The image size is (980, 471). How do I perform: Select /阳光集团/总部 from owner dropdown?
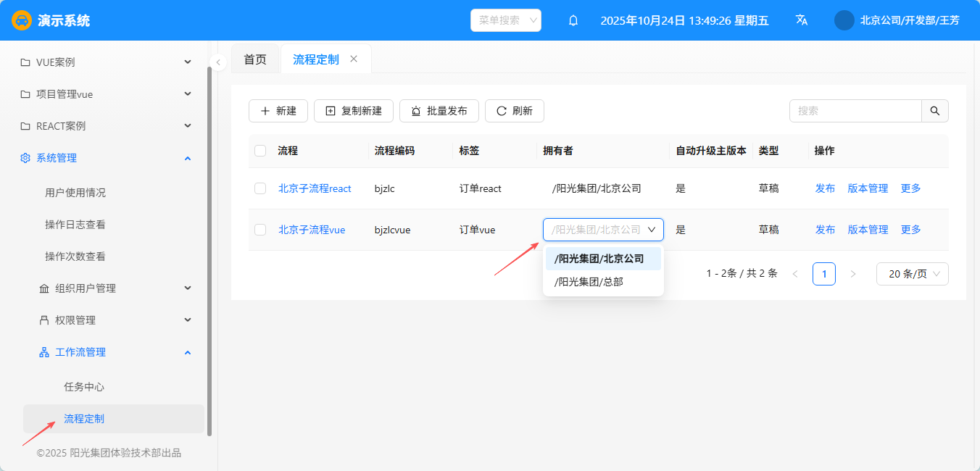588,282
